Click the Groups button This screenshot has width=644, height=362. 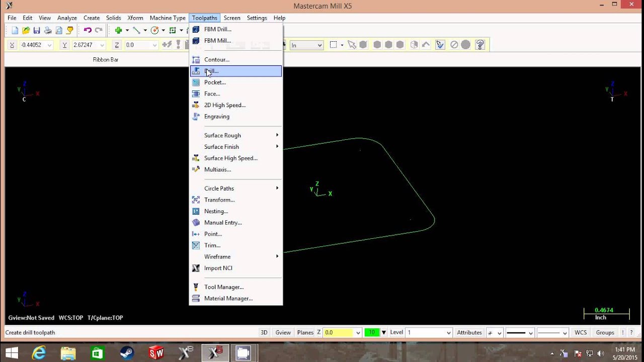tap(605, 332)
